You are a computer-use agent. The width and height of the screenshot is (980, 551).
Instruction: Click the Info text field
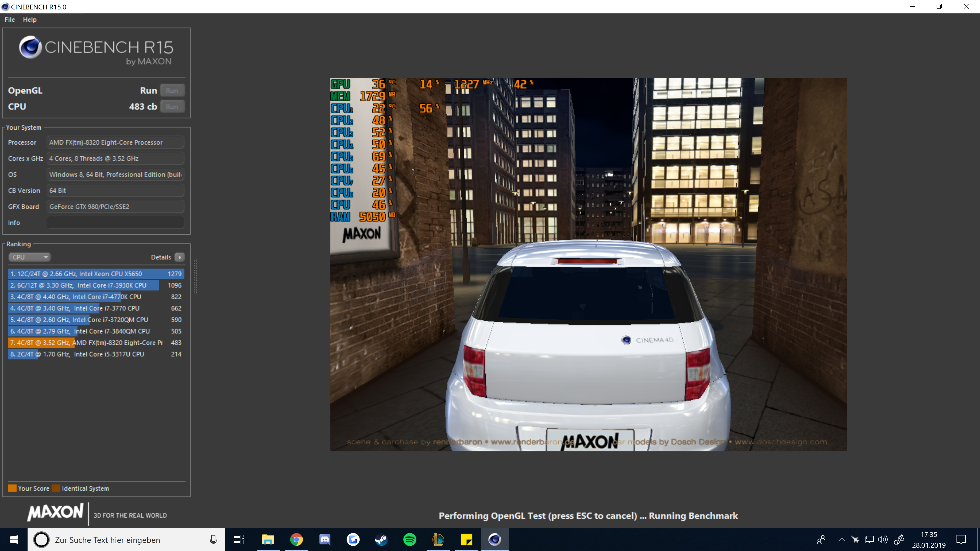(115, 223)
